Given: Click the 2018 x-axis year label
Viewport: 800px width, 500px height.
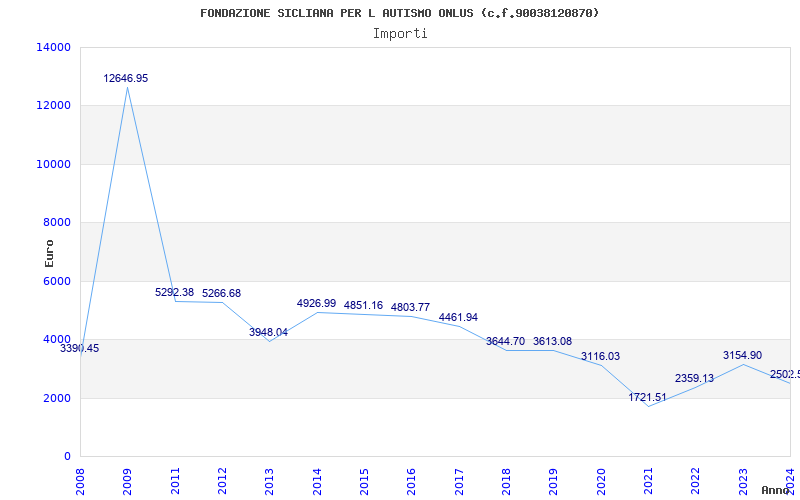Looking at the screenshot, I should [x=506, y=481].
